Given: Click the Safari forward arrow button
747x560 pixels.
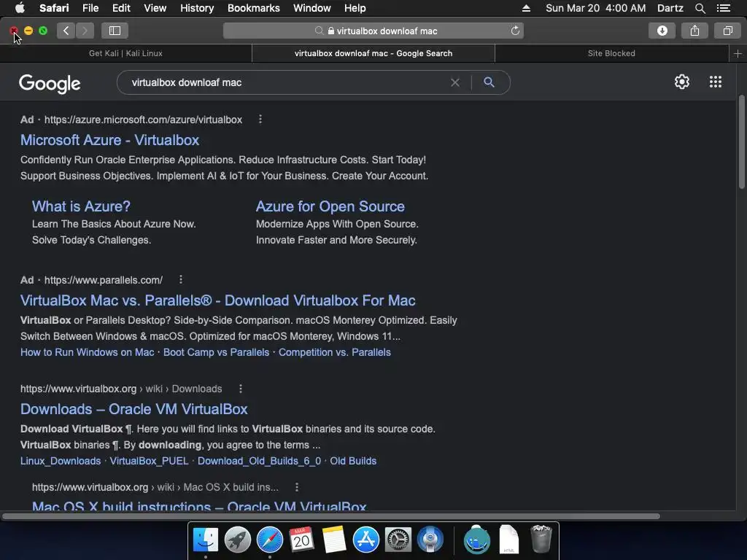Looking at the screenshot, I should tap(85, 31).
